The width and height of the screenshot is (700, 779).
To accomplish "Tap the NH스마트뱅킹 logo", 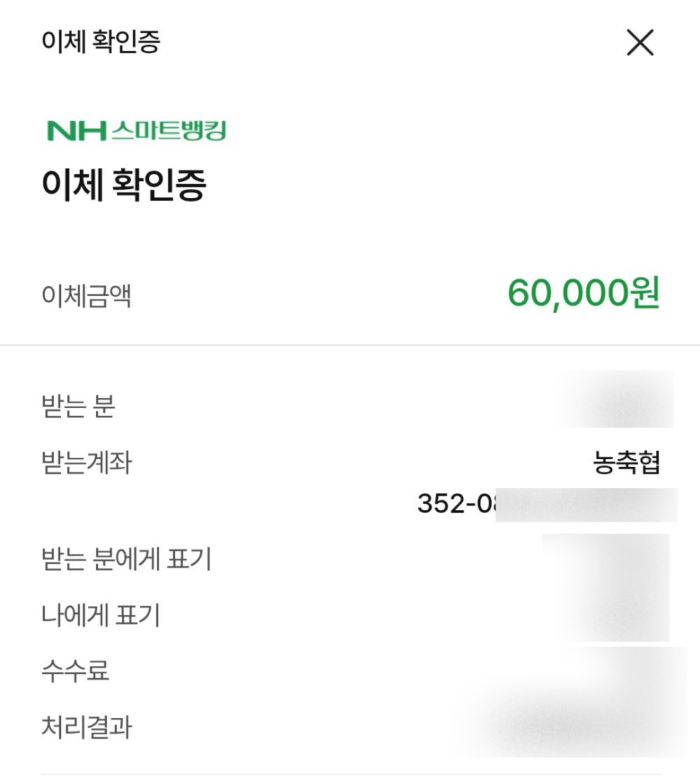I will [x=136, y=131].
